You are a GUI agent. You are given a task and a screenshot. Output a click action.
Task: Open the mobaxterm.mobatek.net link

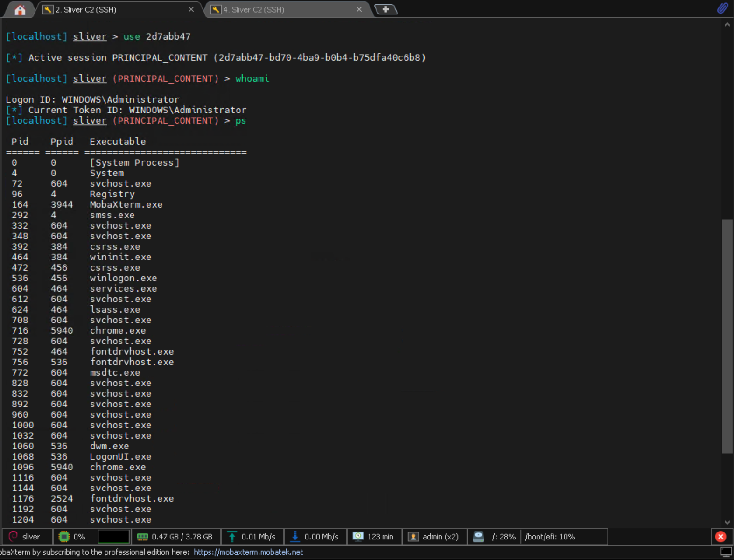[248, 552]
